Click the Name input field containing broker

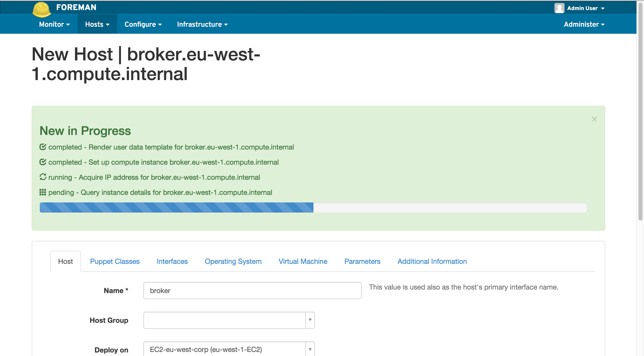click(252, 291)
